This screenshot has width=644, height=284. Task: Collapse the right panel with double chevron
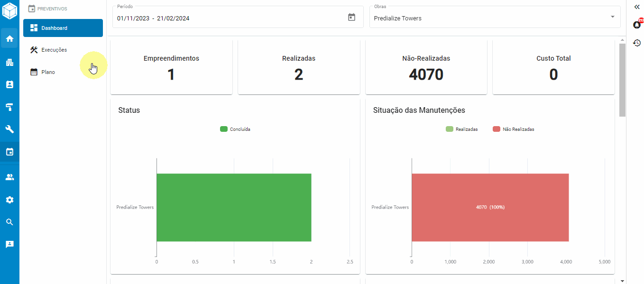637,7
